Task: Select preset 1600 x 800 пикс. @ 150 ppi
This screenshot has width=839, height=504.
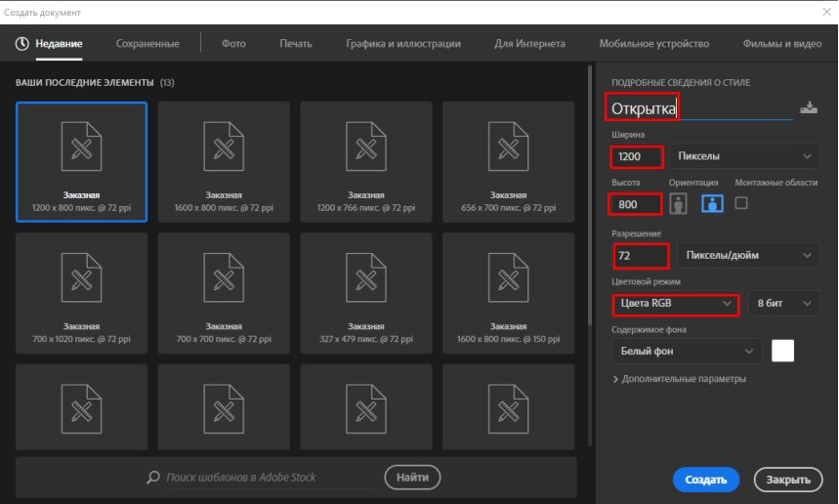Action: point(508,293)
